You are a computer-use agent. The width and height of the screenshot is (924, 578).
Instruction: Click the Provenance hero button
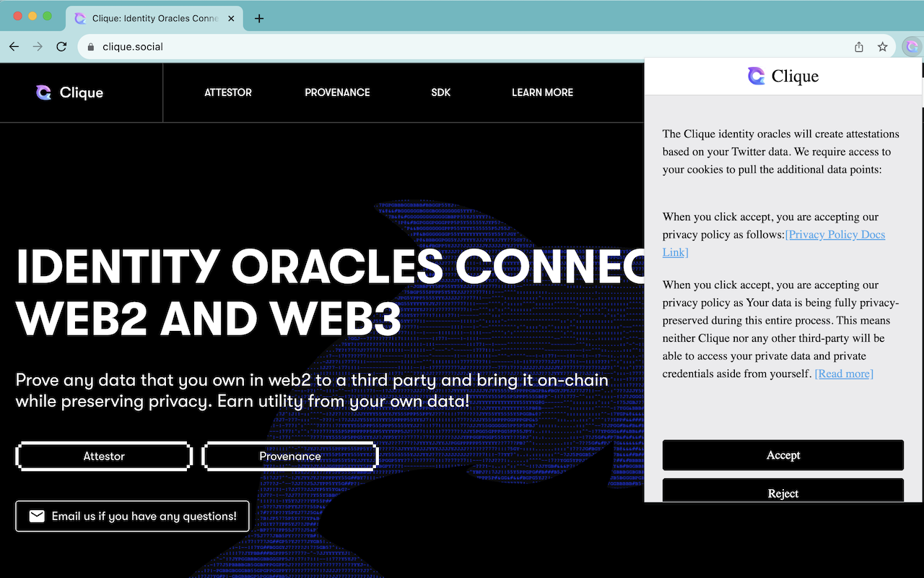click(x=290, y=456)
